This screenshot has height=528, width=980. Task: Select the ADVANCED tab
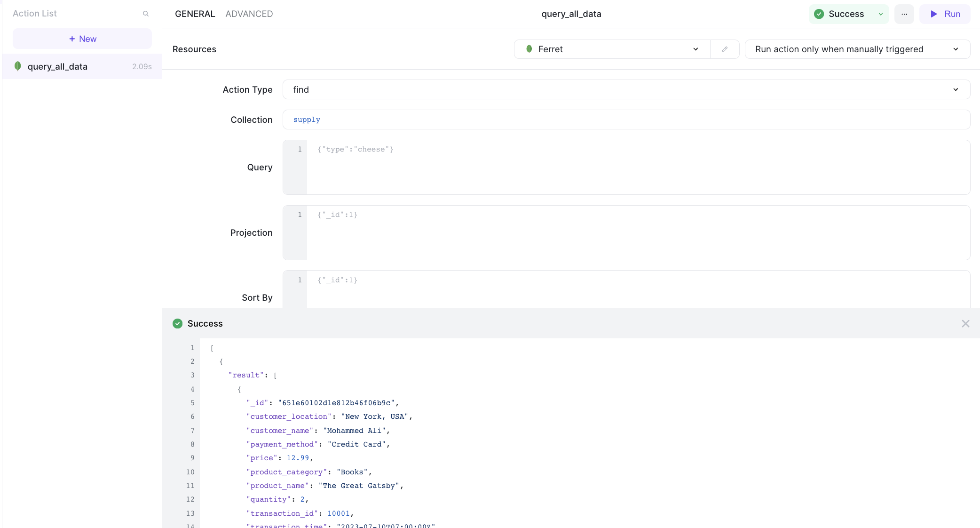(x=249, y=14)
